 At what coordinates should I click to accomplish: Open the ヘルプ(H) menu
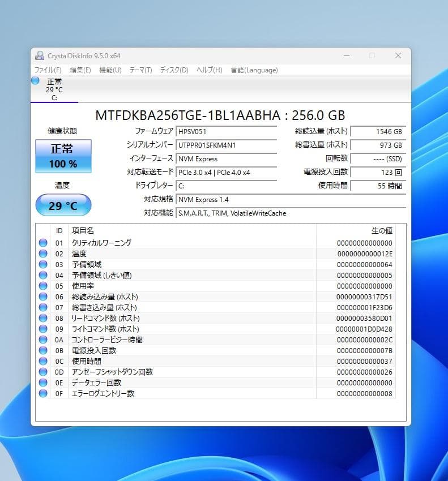210,70
